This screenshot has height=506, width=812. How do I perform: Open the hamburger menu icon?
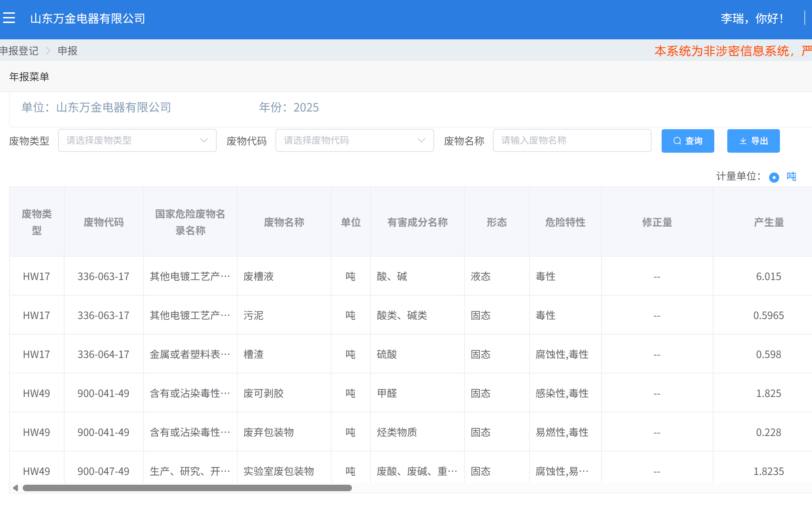click(x=9, y=18)
